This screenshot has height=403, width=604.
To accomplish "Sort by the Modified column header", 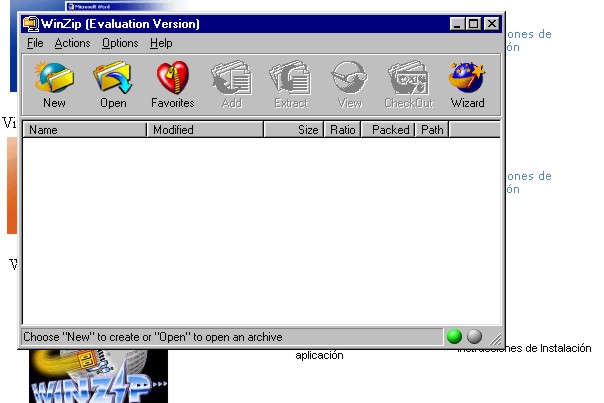I will pos(205,130).
